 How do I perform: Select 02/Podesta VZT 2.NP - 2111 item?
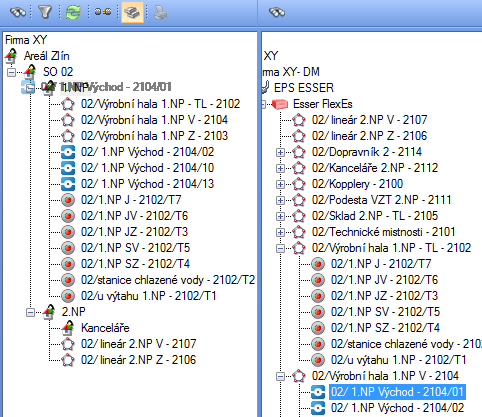point(382,200)
